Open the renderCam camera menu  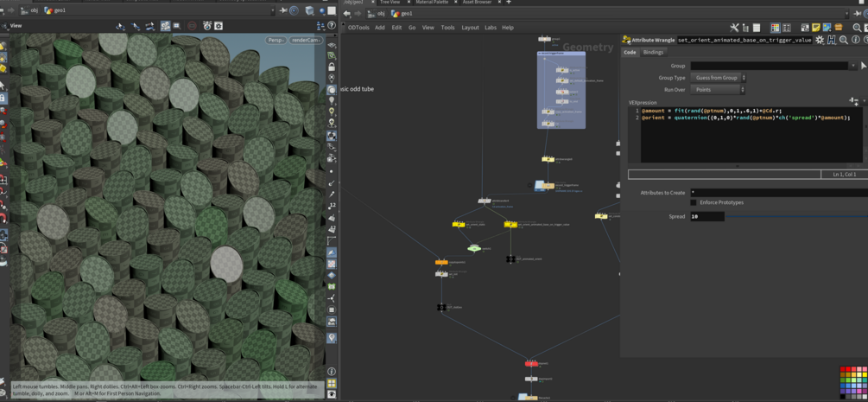[306, 40]
